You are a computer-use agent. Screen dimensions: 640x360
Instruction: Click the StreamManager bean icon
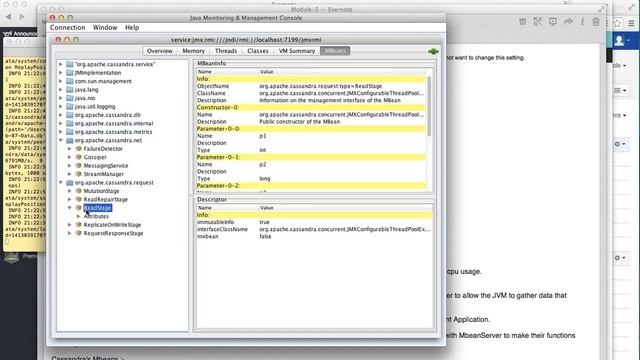pyautogui.click(x=78, y=174)
